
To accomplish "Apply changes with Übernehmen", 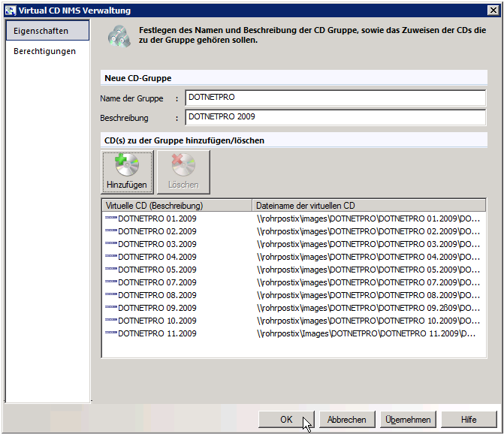I will (408, 420).
